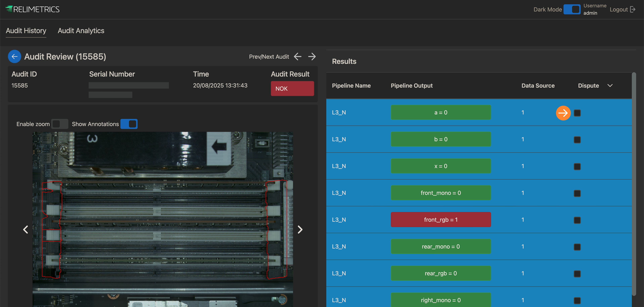Click the red NOK audit result badge
Screen dimensions: 644x307
pyautogui.click(x=292, y=88)
